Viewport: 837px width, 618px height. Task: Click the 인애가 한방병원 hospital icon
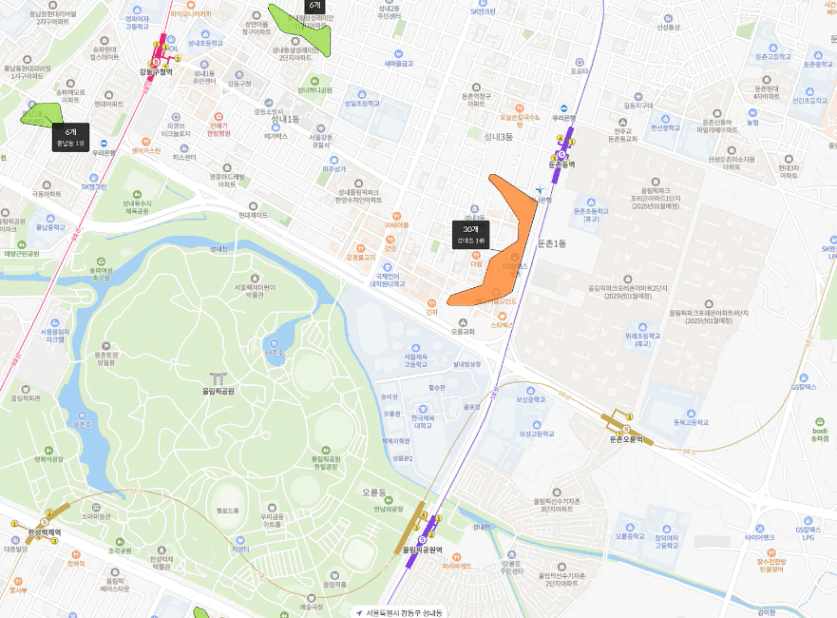[x=218, y=117]
